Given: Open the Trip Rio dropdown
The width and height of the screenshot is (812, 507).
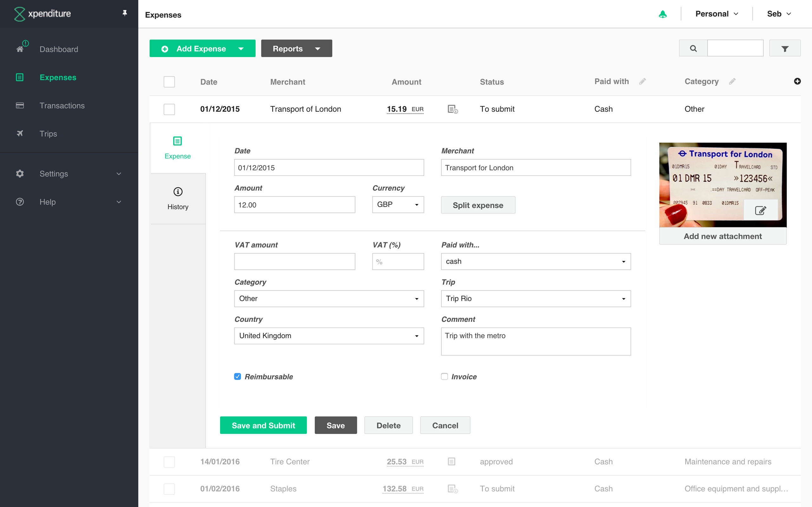Looking at the screenshot, I should pos(535,298).
